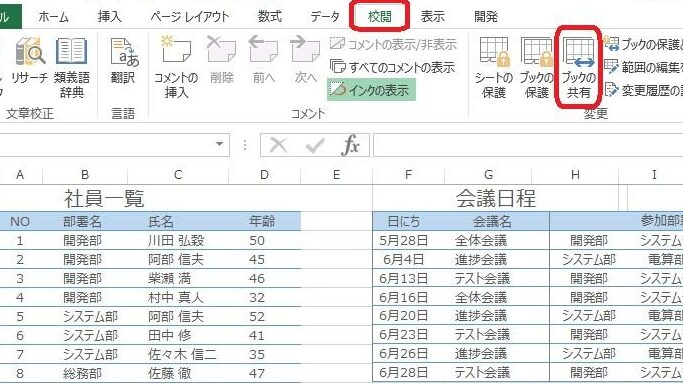Viewport: 683px width, 384px height.
Task: Toggle インクの表示 ink display
Action: (371, 90)
